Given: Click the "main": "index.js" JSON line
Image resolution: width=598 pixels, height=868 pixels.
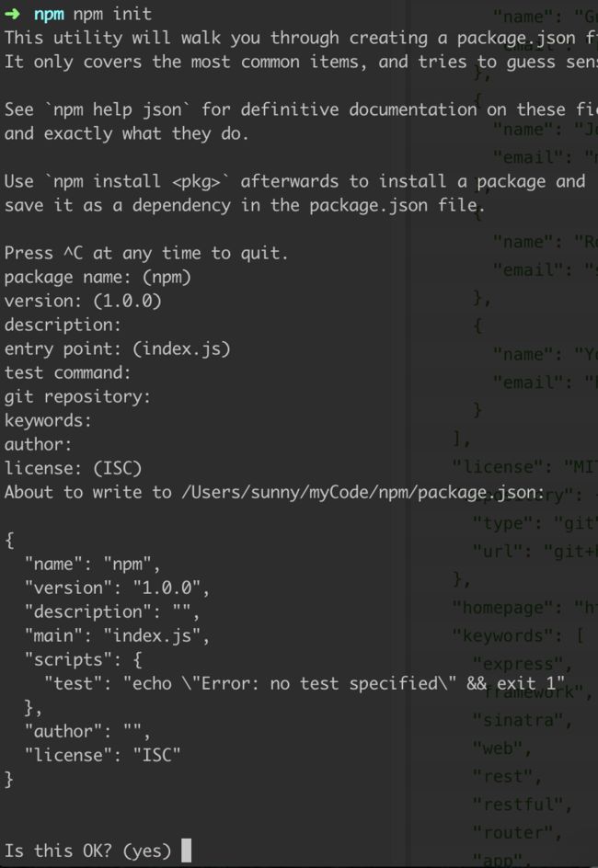Looking at the screenshot, I should pos(117,635).
